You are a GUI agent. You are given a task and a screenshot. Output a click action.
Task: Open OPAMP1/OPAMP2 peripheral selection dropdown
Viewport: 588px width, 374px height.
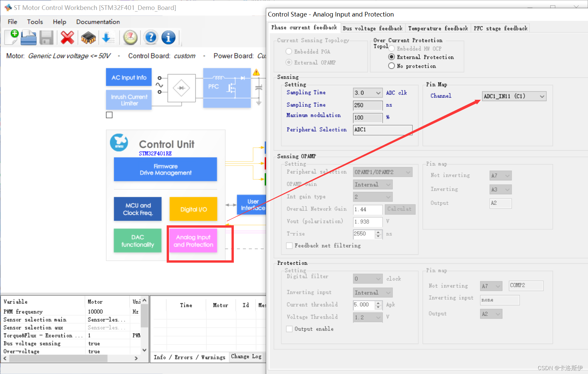(383, 172)
